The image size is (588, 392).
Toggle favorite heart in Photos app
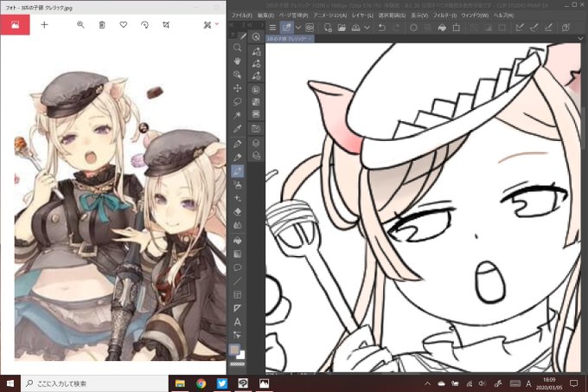point(123,25)
